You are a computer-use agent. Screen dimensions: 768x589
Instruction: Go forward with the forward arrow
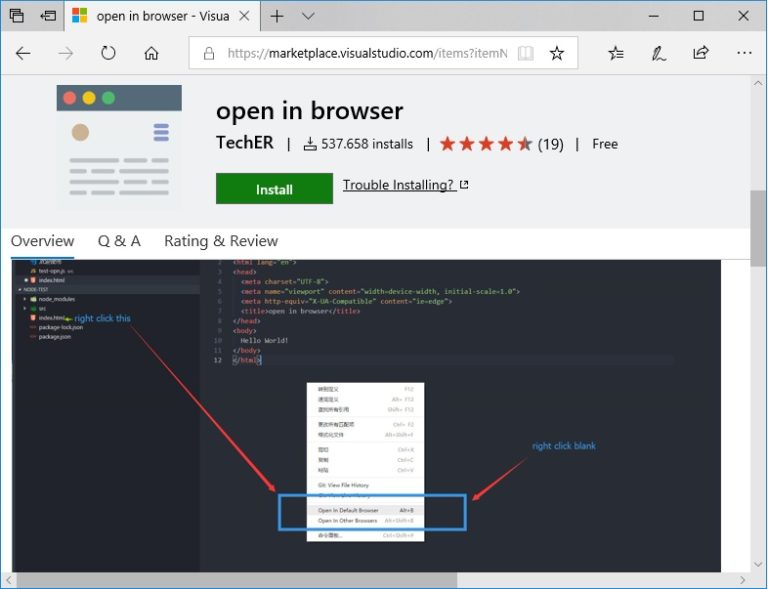[66, 53]
